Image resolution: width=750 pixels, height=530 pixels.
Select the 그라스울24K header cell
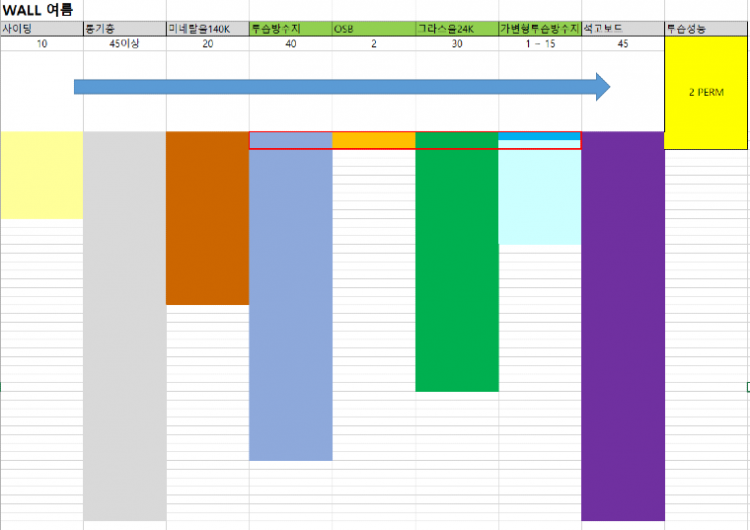[456, 29]
